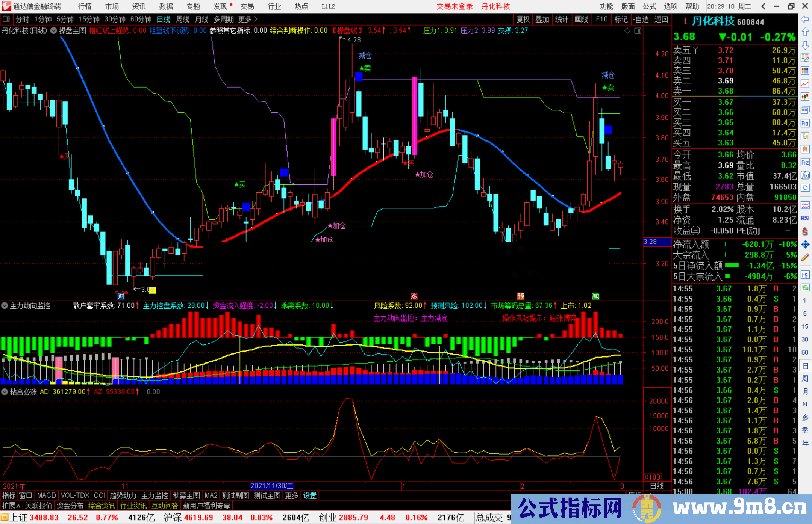Screen dimensions: 812x524
Task: Click the 2021/11/30 date label on timeline
Action: pos(271,486)
